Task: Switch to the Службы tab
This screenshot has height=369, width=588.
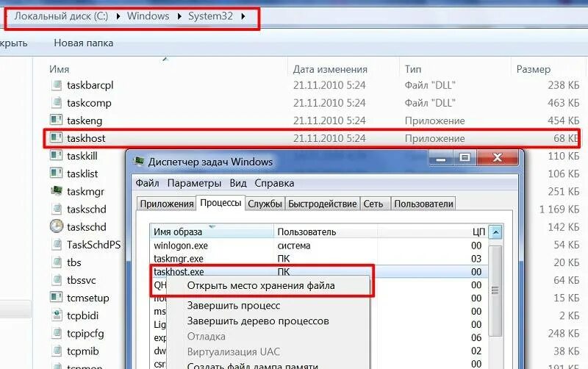Action: pyautogui.click(x=265, y=204)
